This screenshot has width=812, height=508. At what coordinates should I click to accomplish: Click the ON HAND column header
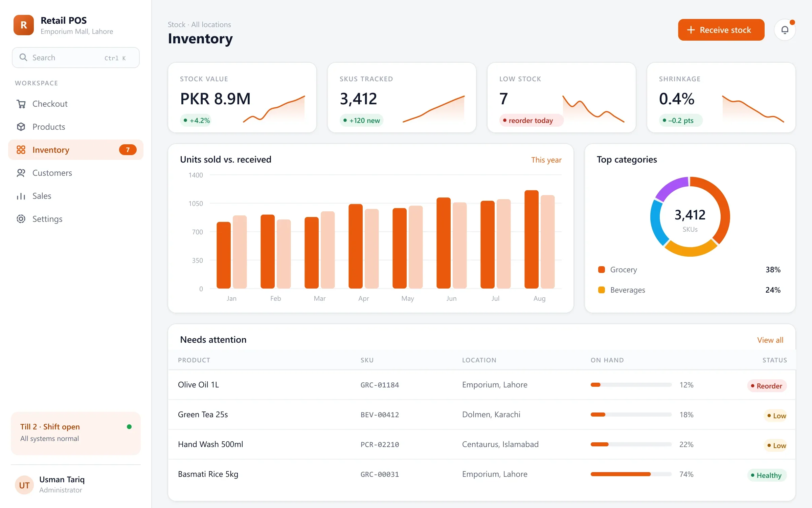[607, 360]
